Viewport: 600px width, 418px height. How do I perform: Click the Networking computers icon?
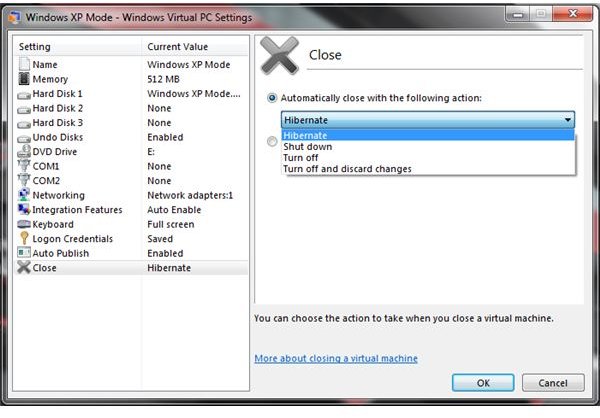click(x=24, y=195)
